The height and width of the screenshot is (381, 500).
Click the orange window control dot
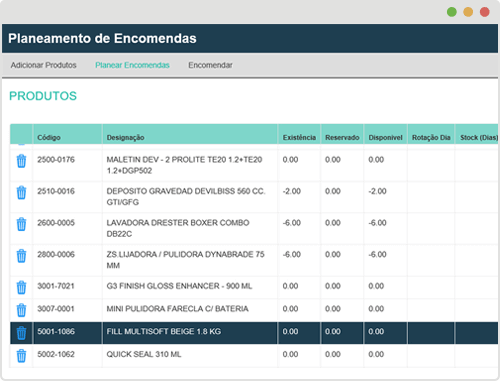pos(468,12)
